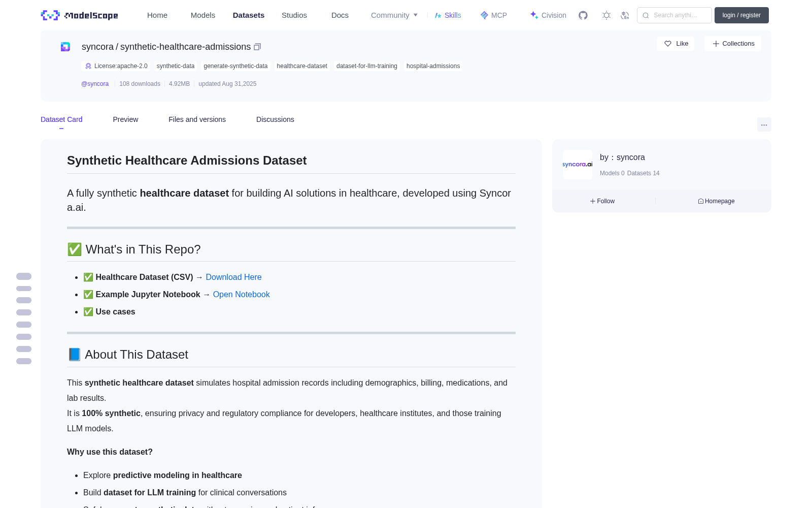Open the Skills link
This screenshot has height=508, width=812.
[448, 15]
